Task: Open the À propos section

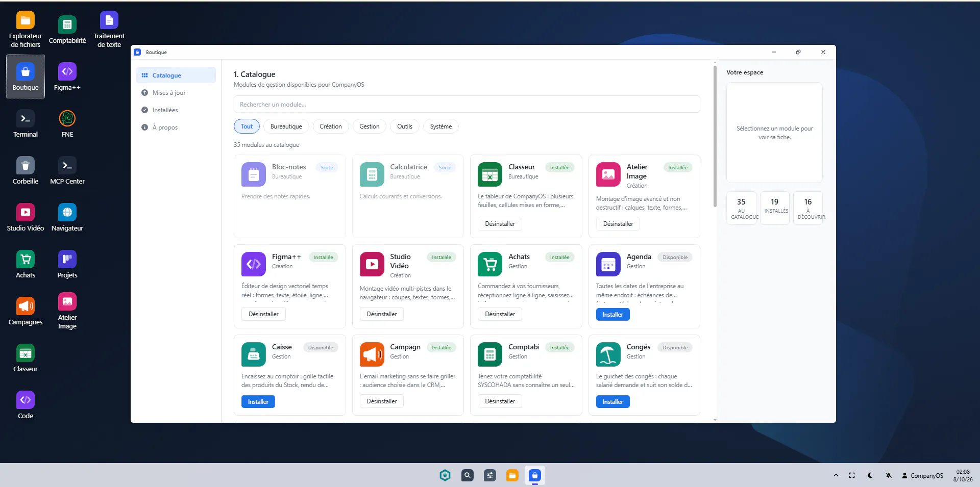Action: [176, 127]
